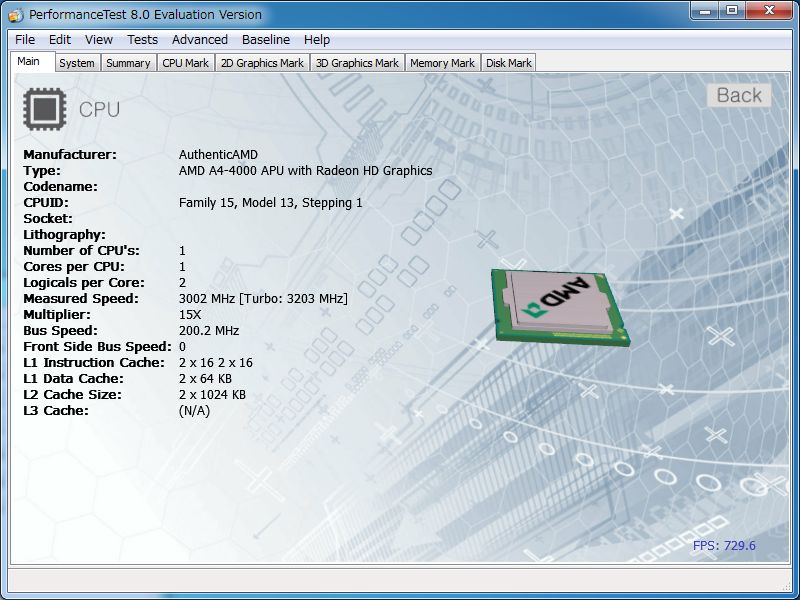This screenshot has width=800, height=600.
Task: Open the View menu
Action: 98,40
